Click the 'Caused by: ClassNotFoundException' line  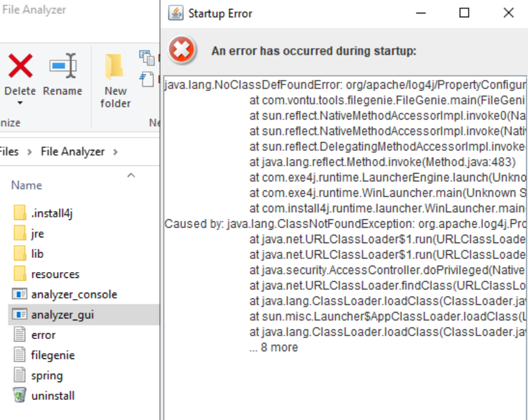click(x=345, y=224)
